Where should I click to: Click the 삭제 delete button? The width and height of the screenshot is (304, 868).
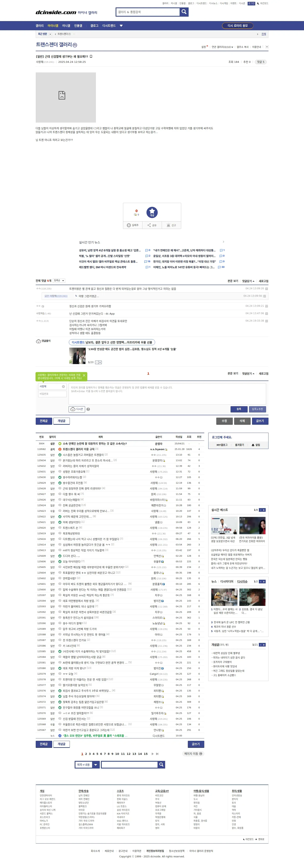pos(242,421)
